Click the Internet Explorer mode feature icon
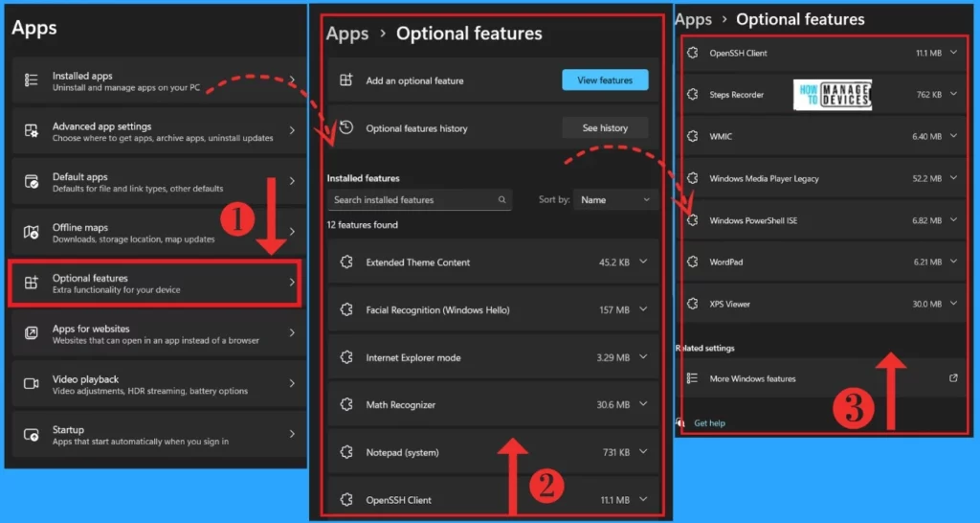The height and width of the screenshot is (523, 980). (346, 357)
